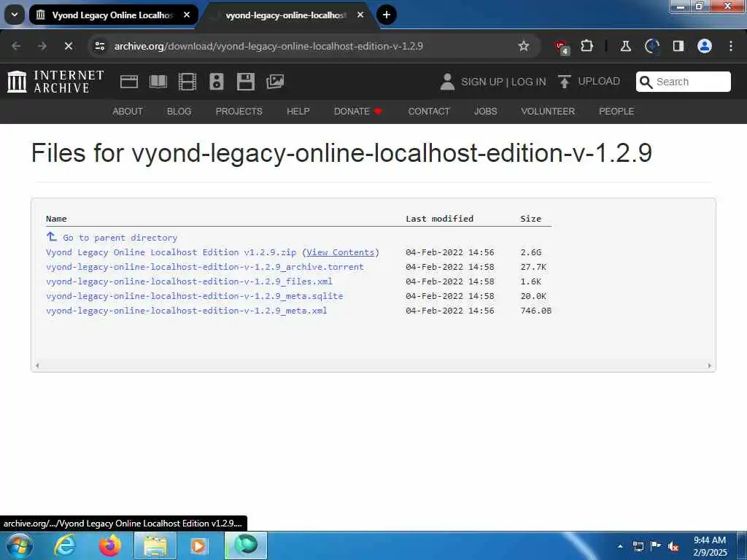The width and height of the screenshot is (747, 560).
Task: Open the media player taskbar icon
Action: click(198, 545)
